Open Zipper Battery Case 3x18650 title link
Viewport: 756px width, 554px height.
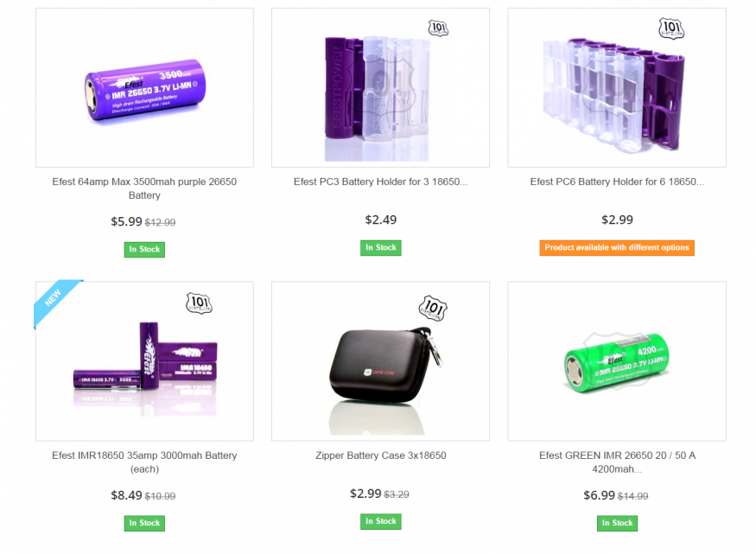click(x=380, y=455)
